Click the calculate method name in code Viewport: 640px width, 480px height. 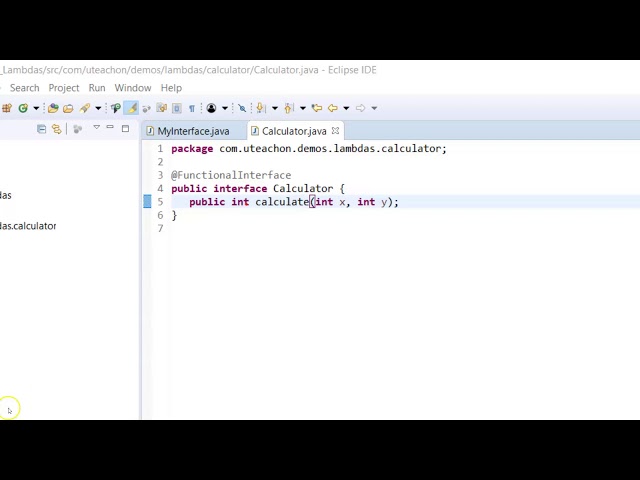[x=282, y=202]
